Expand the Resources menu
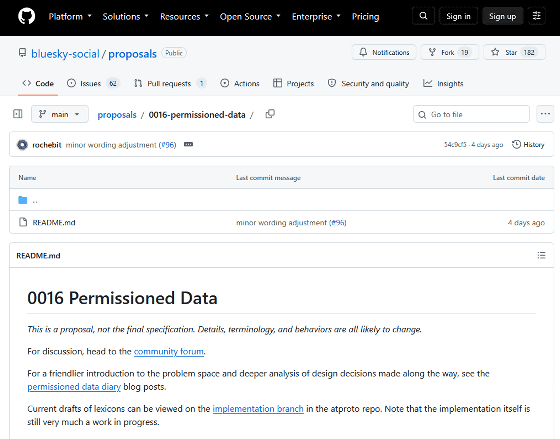 184,16
